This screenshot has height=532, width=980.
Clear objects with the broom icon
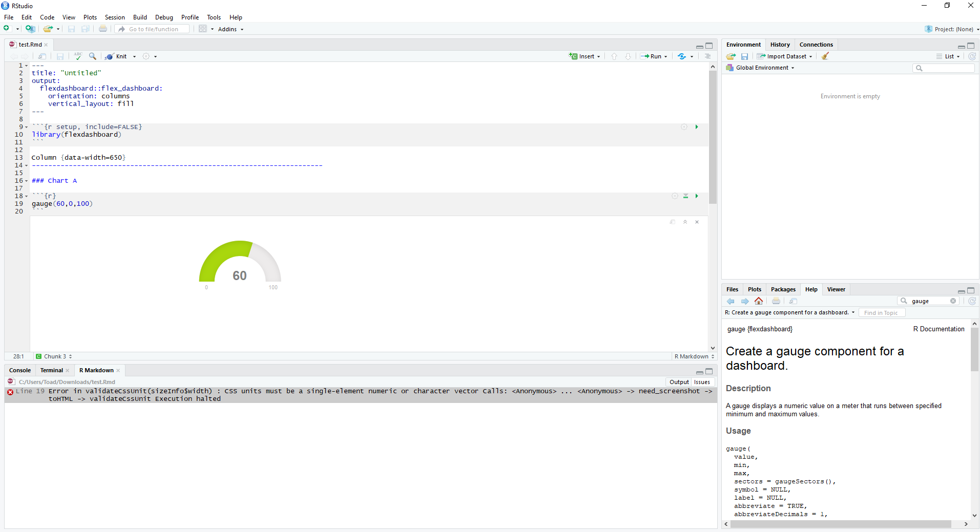point(825,56)
